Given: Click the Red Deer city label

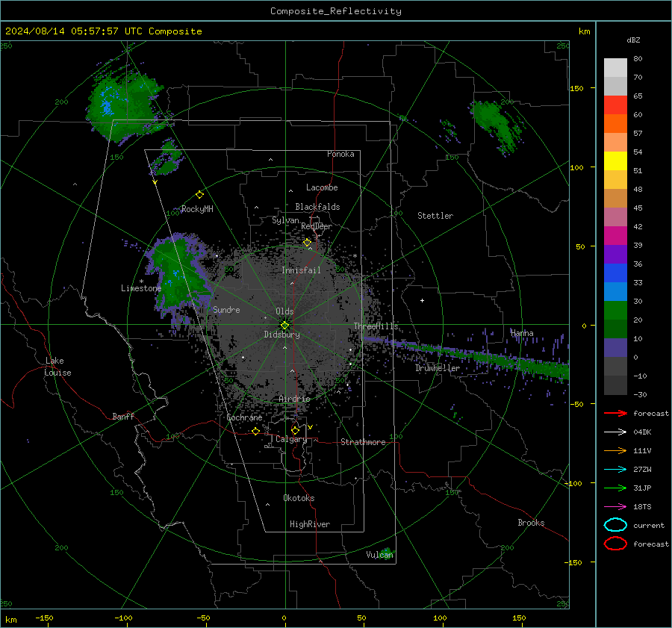Looking at the screenshot, I should click(x=317, y=226).
